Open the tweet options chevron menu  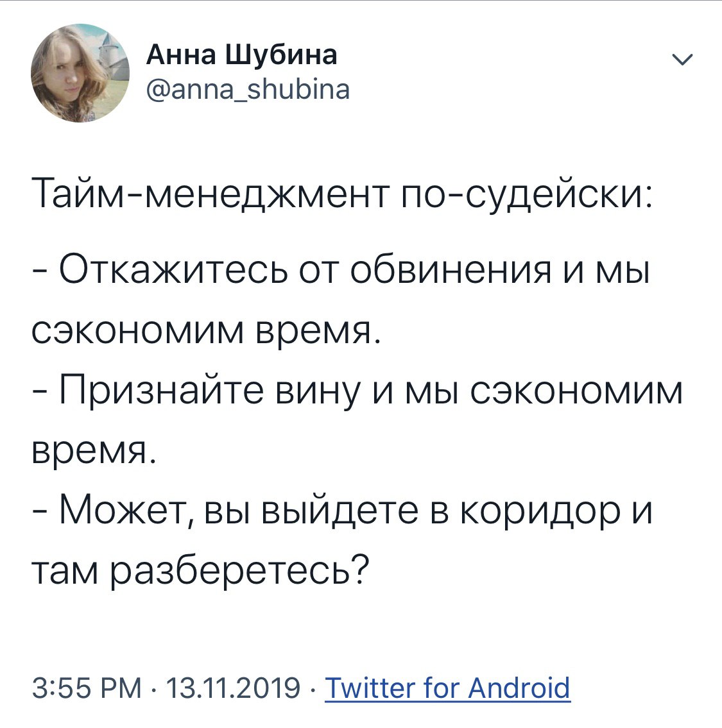point(682,61)
